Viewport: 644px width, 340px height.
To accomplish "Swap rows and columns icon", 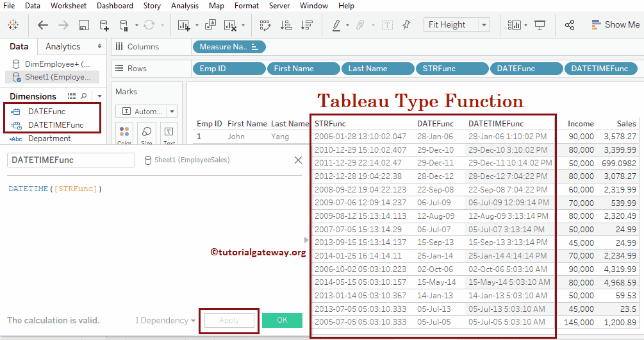I will click(x=265, y=26).
